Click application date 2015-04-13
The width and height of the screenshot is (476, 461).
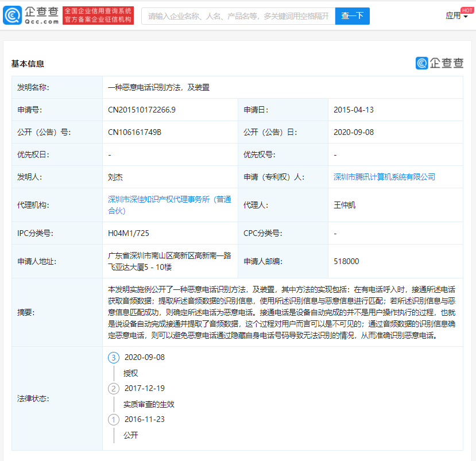(x=353, y=110)
